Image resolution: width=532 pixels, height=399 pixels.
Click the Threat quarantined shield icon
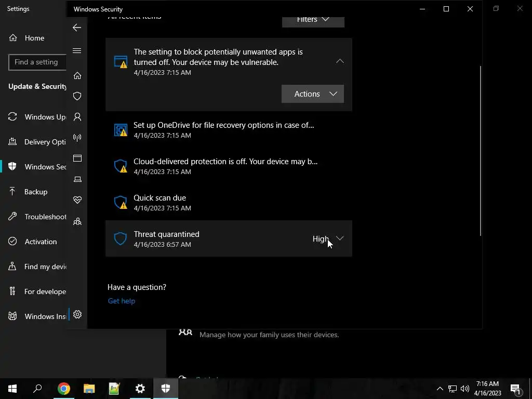[x=120, y=239]
